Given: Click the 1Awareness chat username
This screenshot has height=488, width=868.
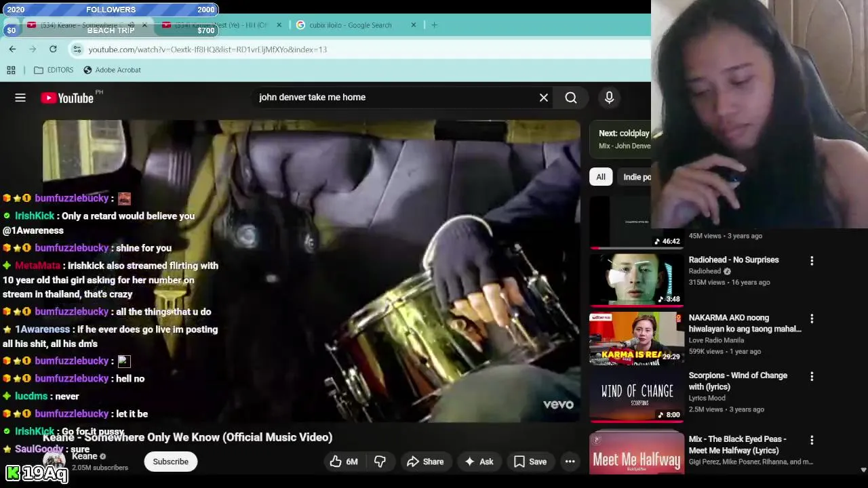Looking at the screenshot, I should coord(42,329).
